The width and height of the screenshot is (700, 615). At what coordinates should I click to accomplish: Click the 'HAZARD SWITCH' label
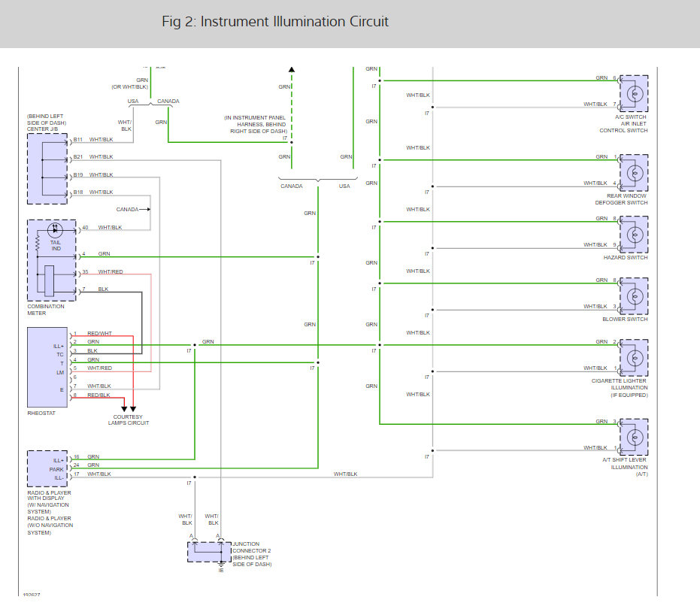pyautogui.click(x=626, y=258)
